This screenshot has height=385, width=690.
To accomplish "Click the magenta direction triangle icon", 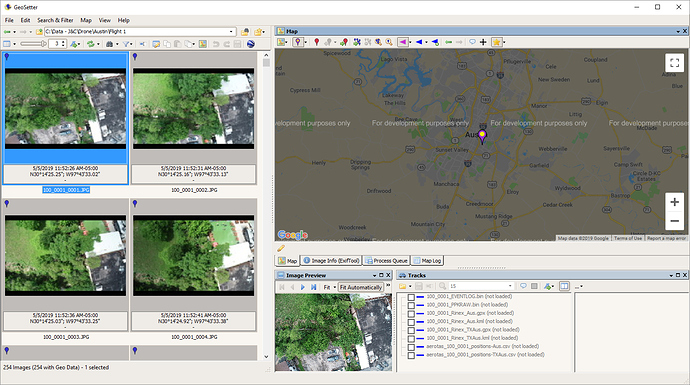I will pyautogui.click(x=402, y=42).
